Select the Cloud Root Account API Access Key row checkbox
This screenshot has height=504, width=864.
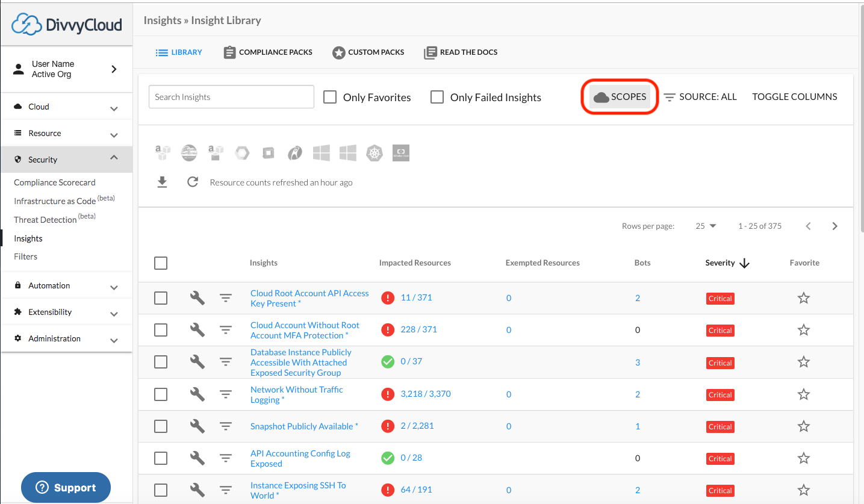[161, 298]
